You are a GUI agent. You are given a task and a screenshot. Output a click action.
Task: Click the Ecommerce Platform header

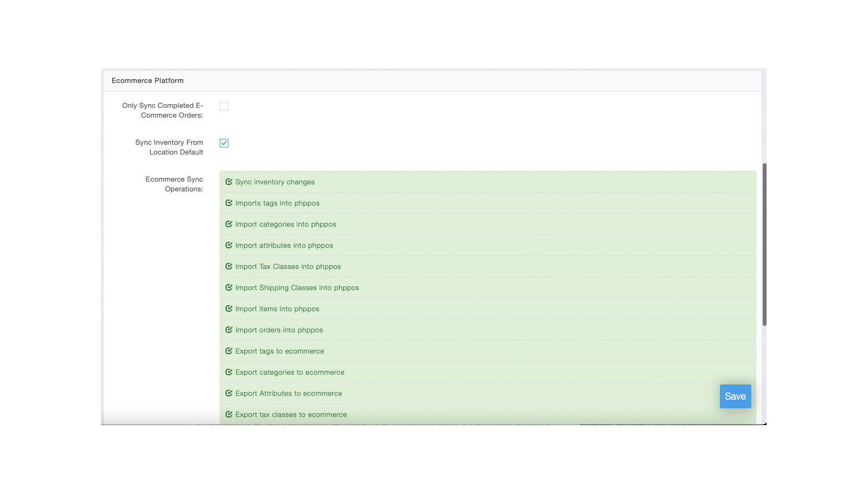pos(148,80)
